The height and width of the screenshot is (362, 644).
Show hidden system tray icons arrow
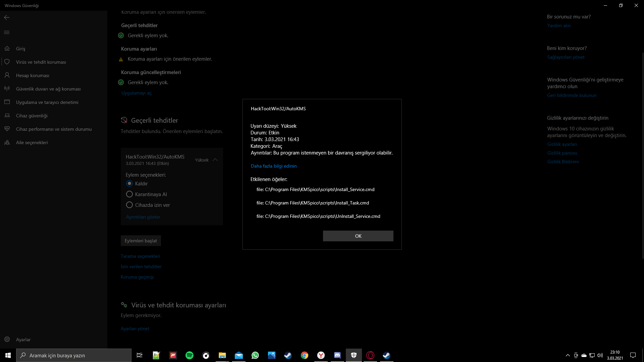tap(568, 355)
